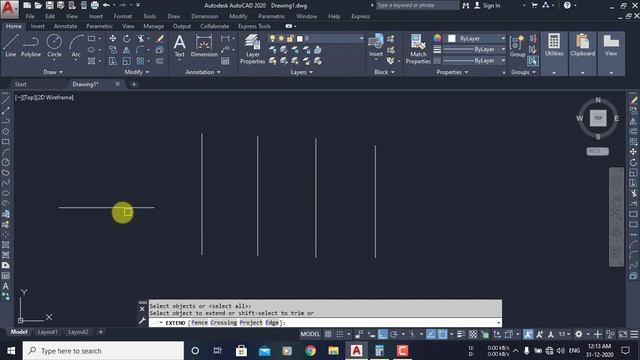The width and height of the screenshot is (640, 360).
Task: Click the Windows taskbar search box
Action: coord(103,351)
